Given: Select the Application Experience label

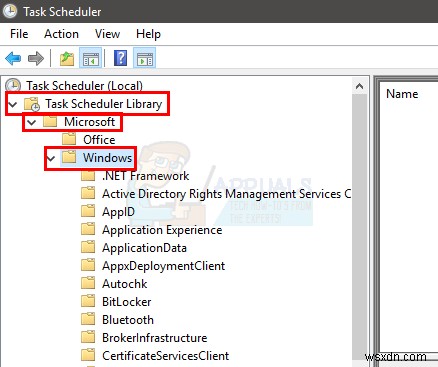Looking at the screenshot, I should (x=162, y=230).
